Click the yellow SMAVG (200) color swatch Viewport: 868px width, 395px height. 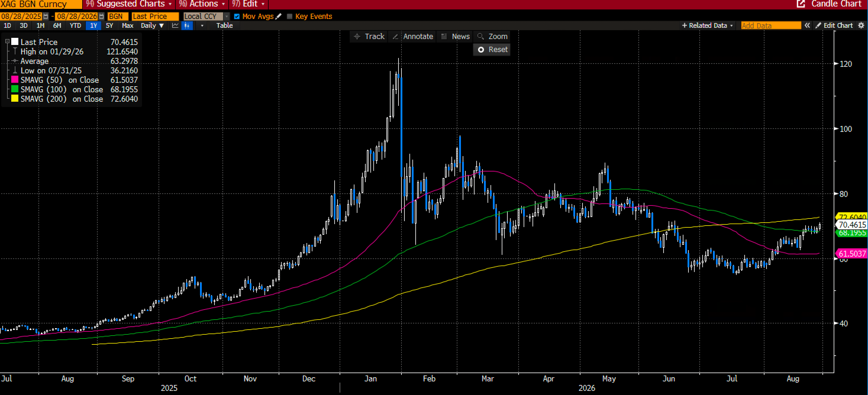click(x=15, y=98)
